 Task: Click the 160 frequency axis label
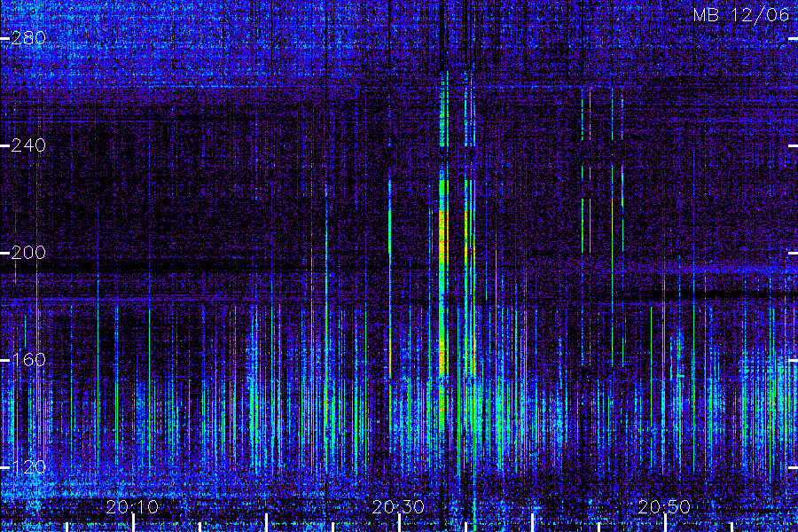28,360
